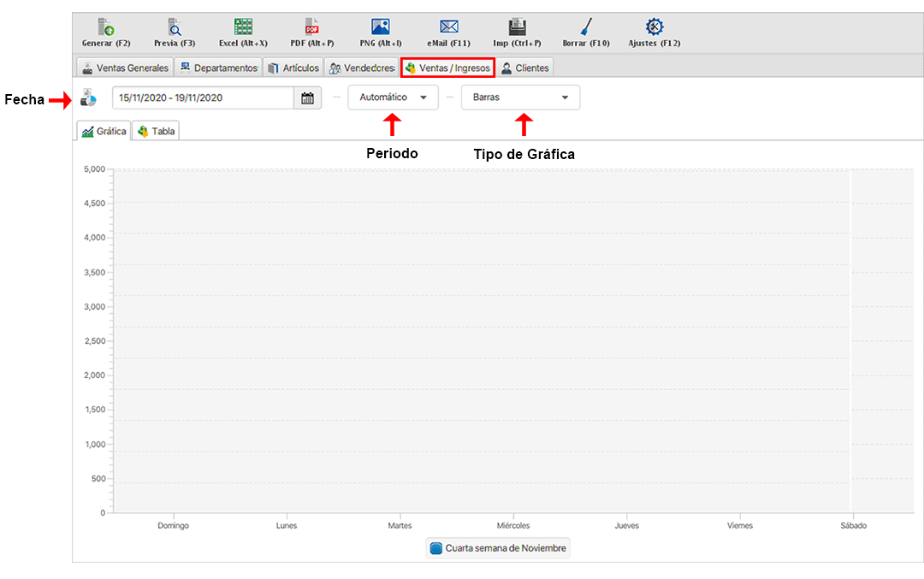
Task: Open Ajustes (F12) gear settings
Action: click(654, 27)
